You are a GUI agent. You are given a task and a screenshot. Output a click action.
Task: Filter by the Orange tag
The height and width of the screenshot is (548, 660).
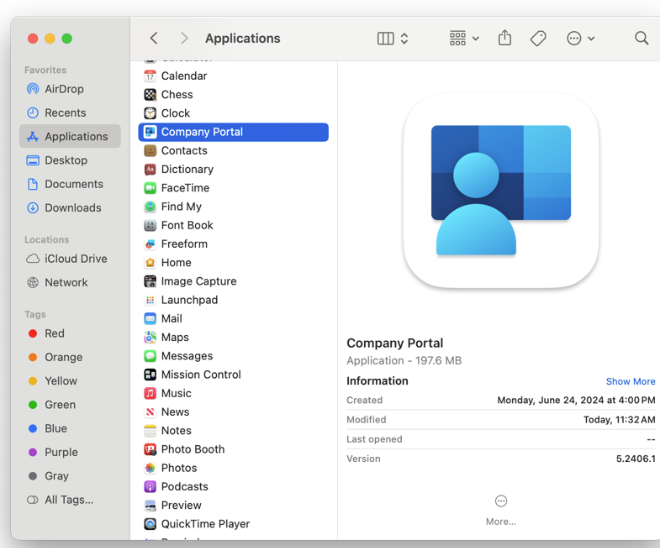(70, 357)
